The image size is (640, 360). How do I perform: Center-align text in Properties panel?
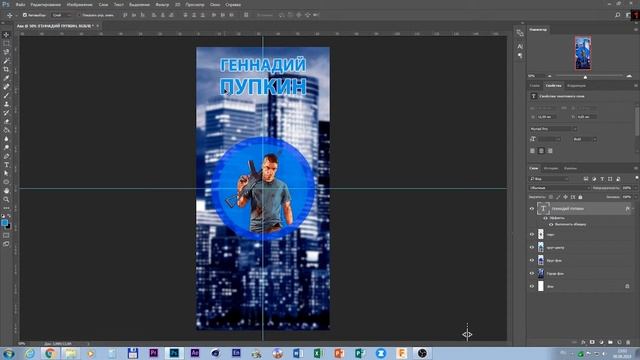point(541,151)
